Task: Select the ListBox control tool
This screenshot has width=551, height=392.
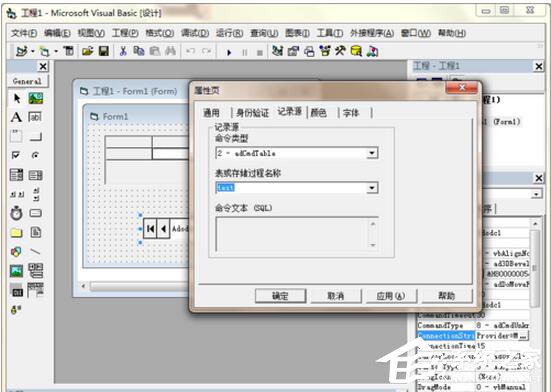Action: click(35, 175)
